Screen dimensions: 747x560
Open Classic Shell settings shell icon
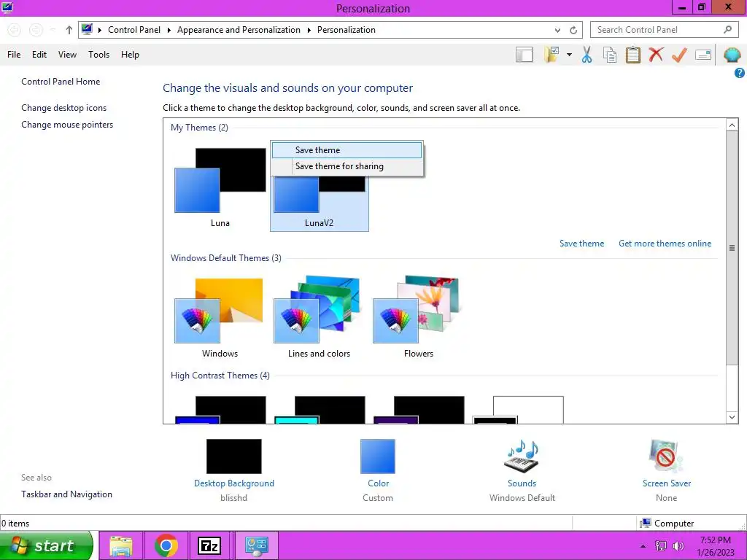pos(732,55)
